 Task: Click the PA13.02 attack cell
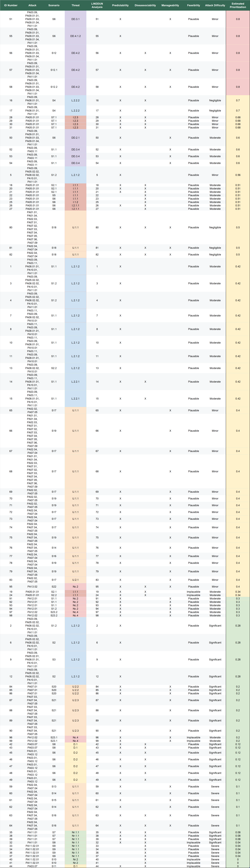tap(32, 587)
